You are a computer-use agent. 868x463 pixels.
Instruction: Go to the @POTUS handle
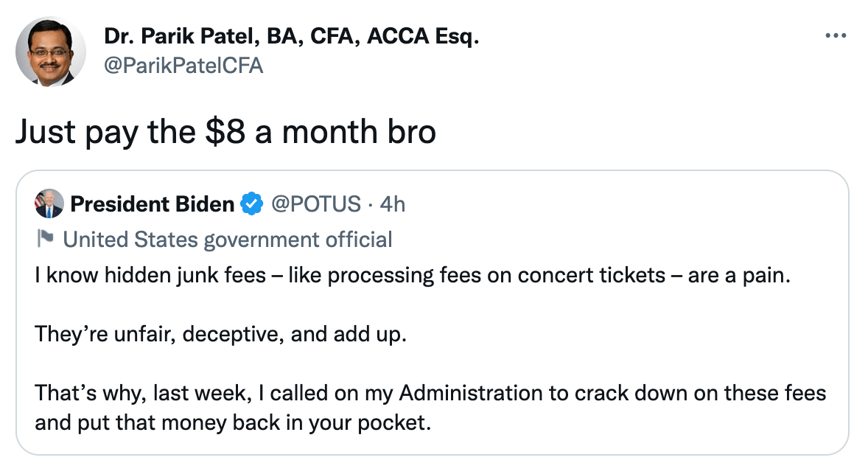pyautogui.click(x=316, y=203)
